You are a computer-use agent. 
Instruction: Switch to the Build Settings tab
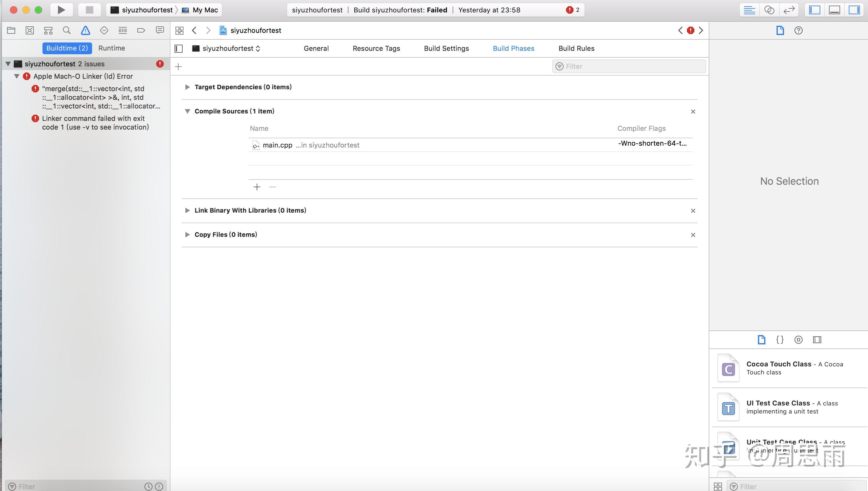(x=446, y=48)
